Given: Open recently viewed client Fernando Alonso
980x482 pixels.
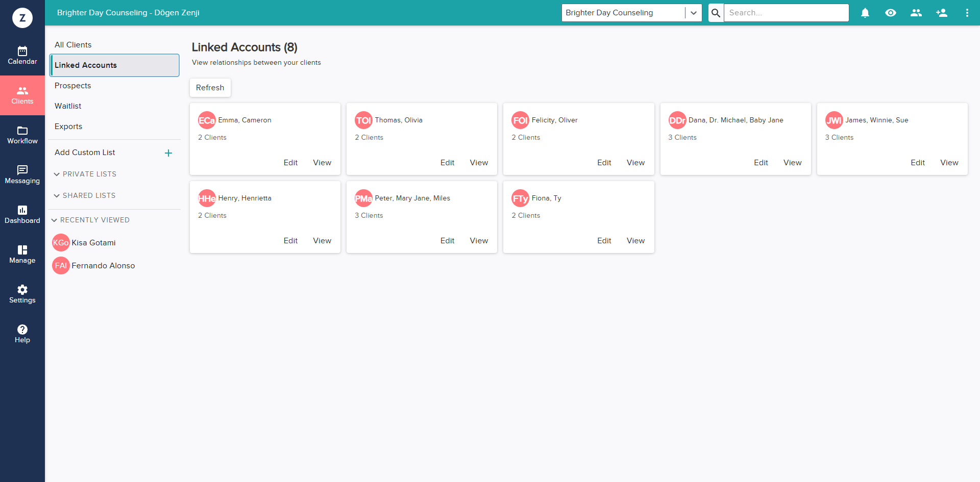Looking at the screenshot, I should 103,266.
